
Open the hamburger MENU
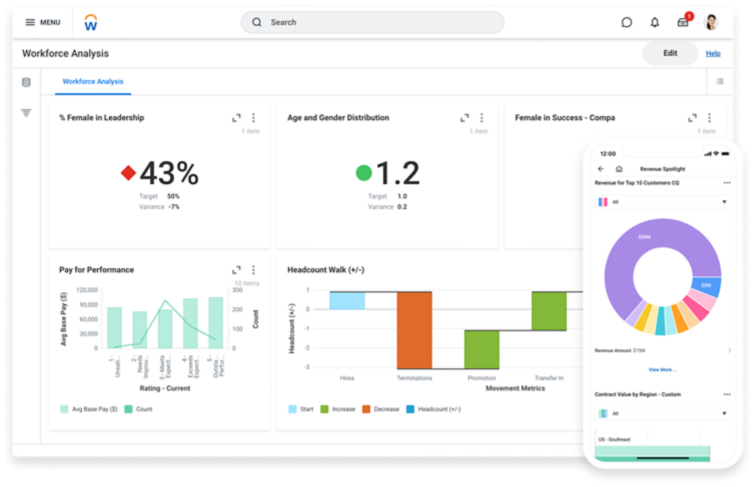pyautogui.click(x=43, y=22)
